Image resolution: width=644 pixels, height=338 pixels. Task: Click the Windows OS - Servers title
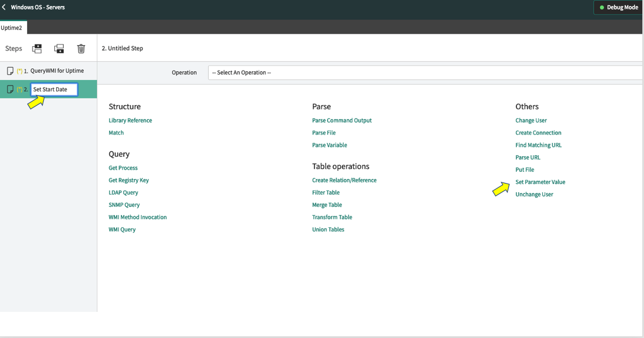pos(38,7)
